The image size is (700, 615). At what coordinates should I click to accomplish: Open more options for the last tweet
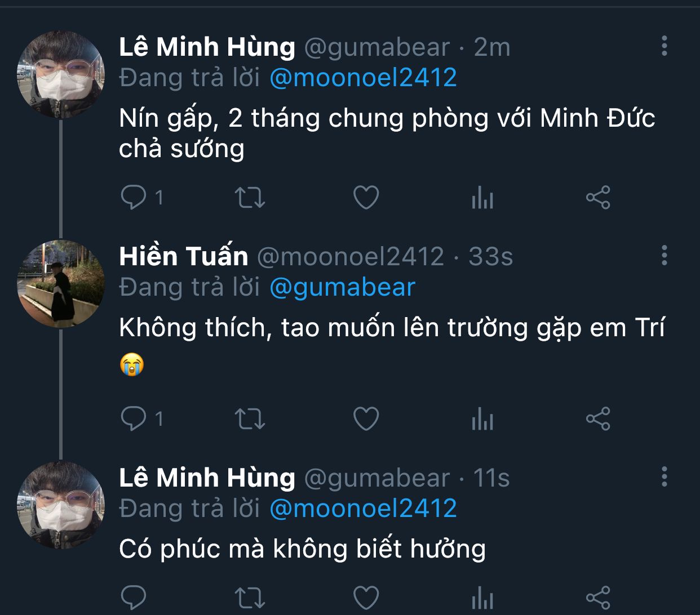pyautogui.click(x=664, y=476)
